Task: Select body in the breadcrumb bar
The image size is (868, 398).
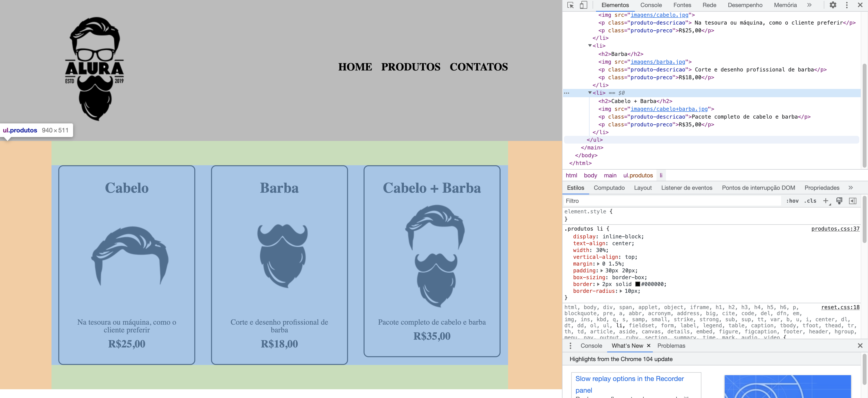Action: pos(590,175)
